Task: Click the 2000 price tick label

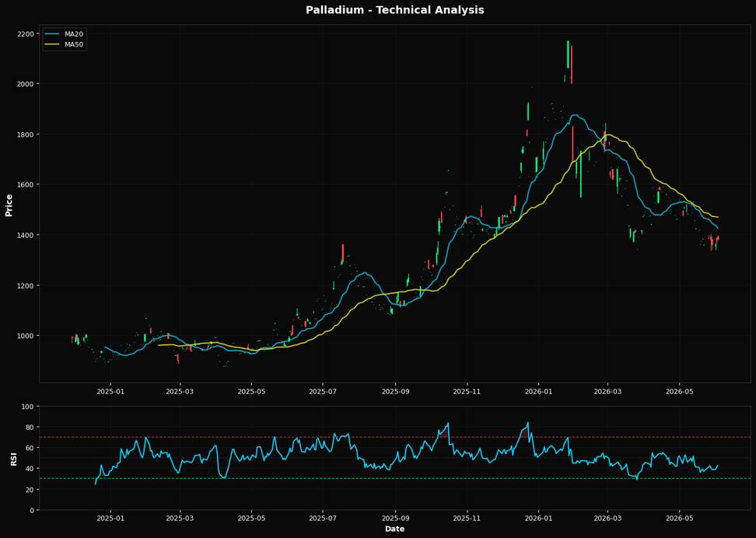Action: 25,84
